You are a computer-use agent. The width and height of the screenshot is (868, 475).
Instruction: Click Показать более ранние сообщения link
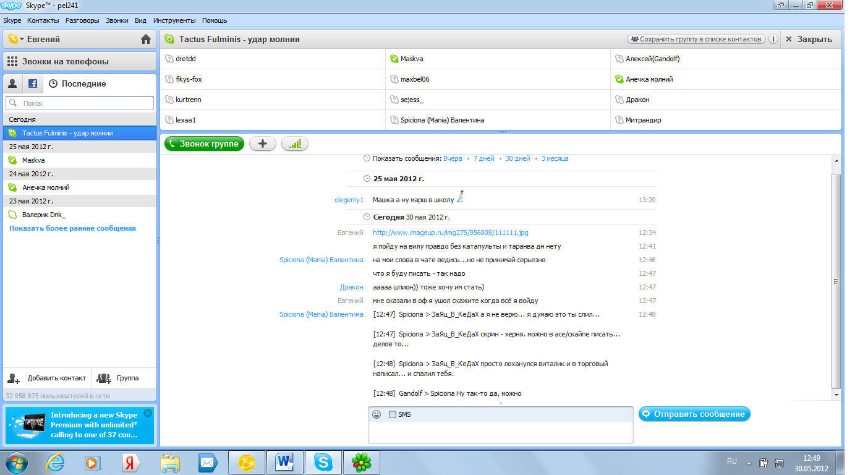tap(72, 228)
